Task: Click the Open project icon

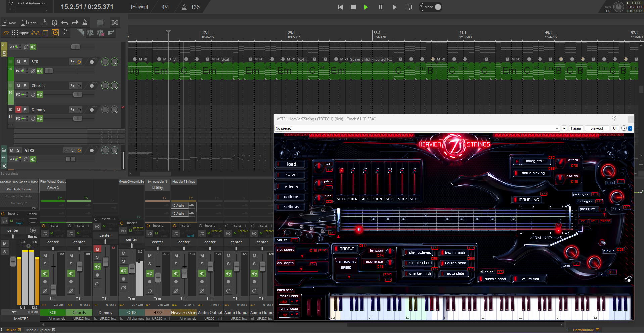Action: 24,23
